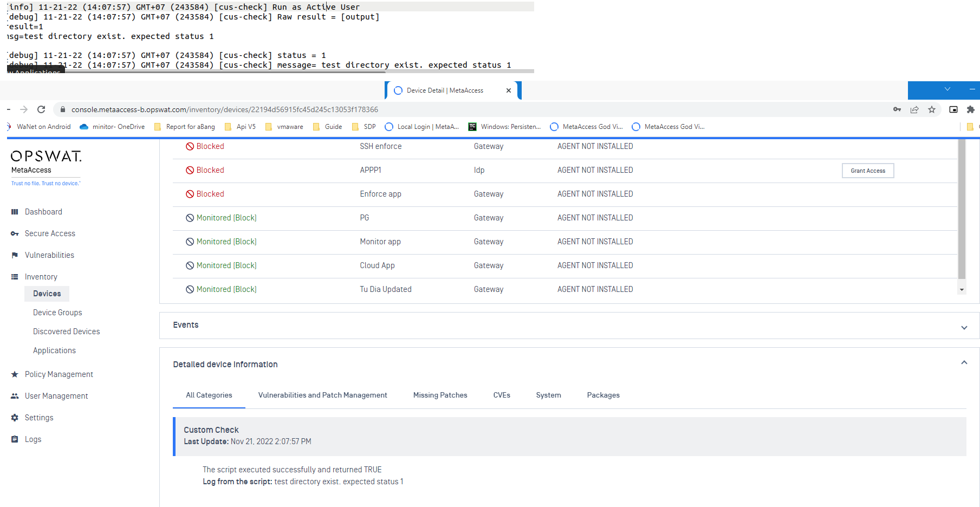
Task: Click the access list vertical scrollbar
Action: (962, 209)
